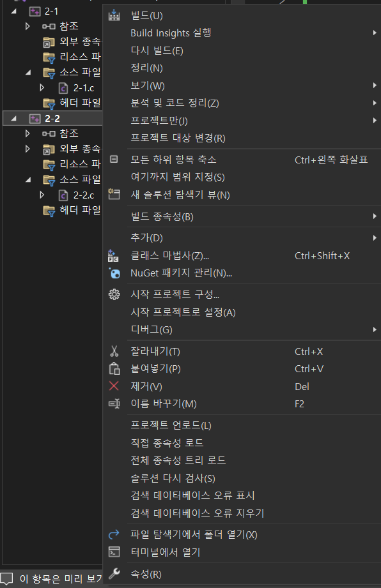This screenshot has width=381, height=588.
Task: Click the class wizard icon
Action: [x=113, y=255]
